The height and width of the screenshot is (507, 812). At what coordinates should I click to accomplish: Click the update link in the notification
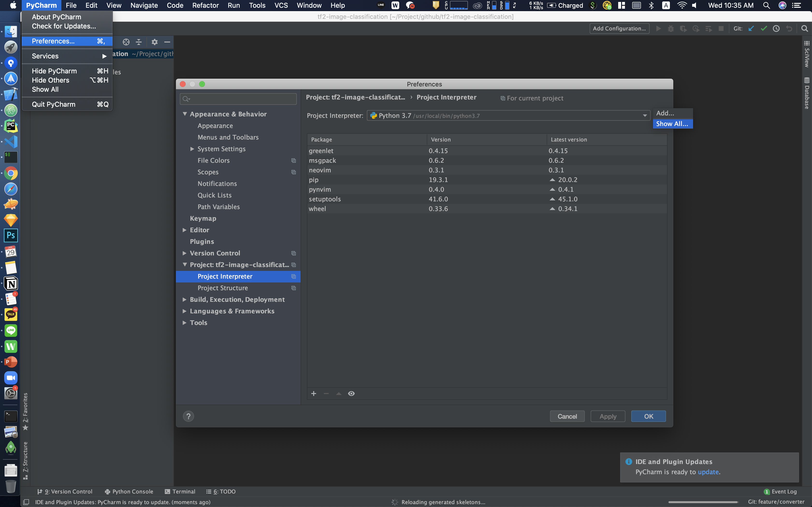coord(708,472)
